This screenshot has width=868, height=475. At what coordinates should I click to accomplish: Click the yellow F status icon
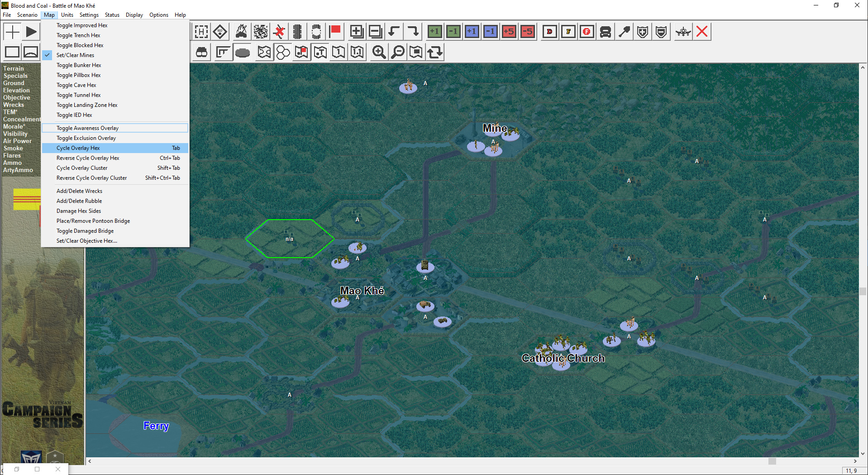point(568,32)
